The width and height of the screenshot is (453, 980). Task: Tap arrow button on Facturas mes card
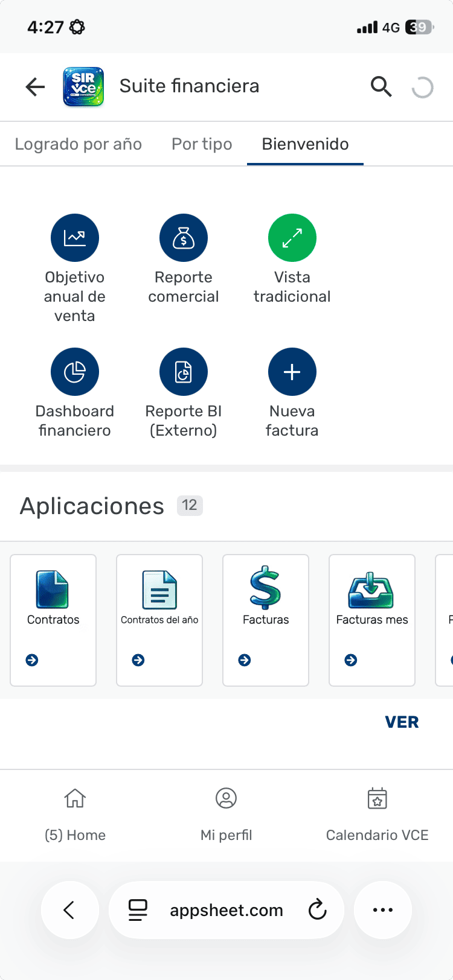click(x=351, y=660)
